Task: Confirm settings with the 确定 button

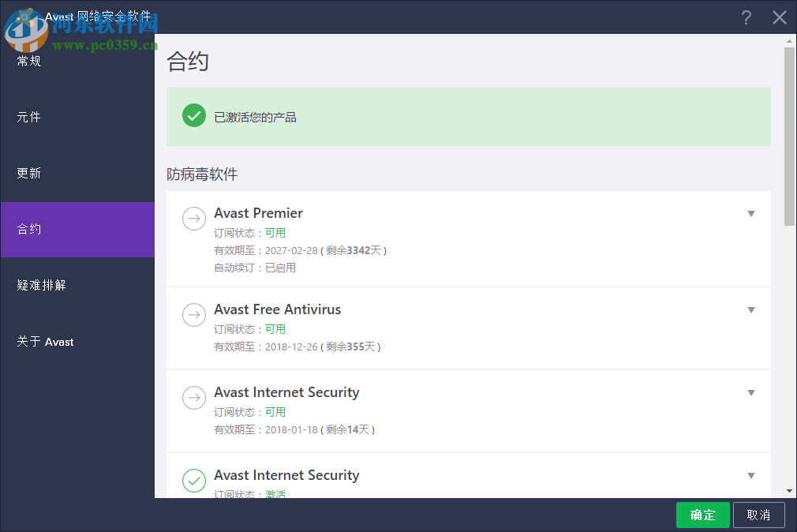Action: coord(702,515)
